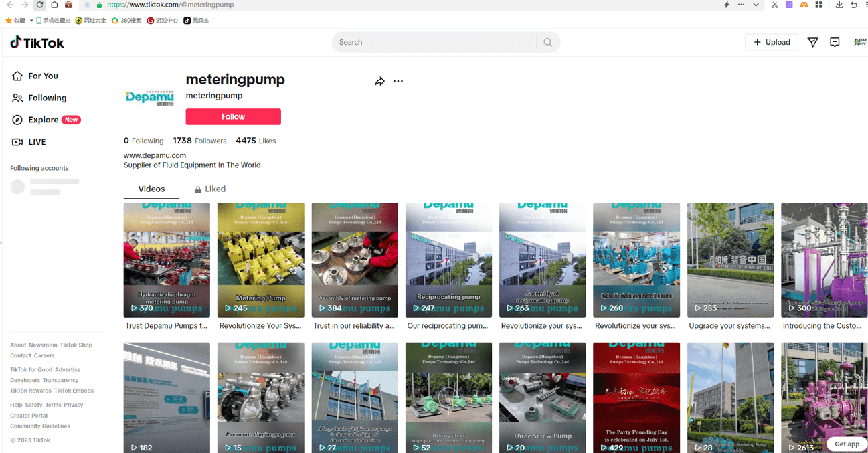Open the three-dot more options on profile
This screenshot has width=868, height=453.
pyautogui.click(x=398, y=81)
